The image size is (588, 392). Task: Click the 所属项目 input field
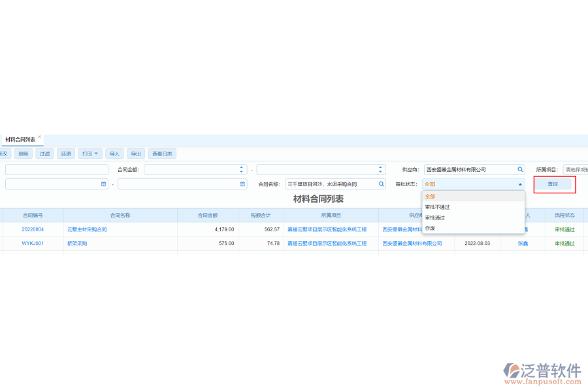pos(575,169)
